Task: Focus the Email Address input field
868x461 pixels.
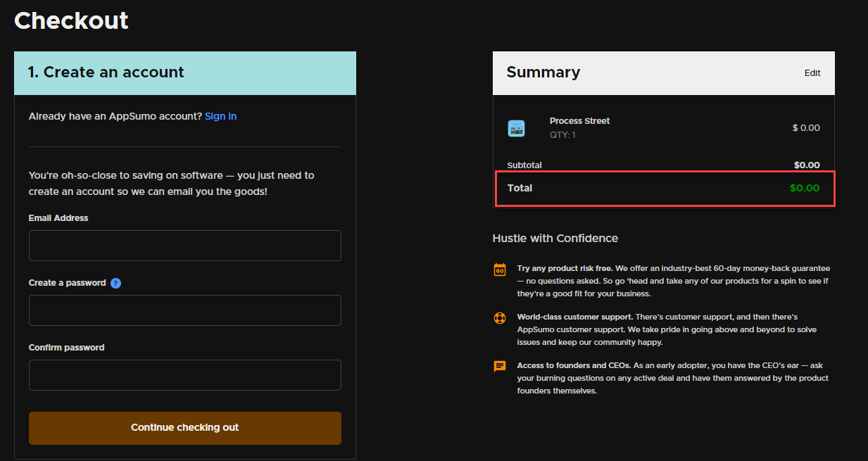Action: pyautogui.click(x=184, y=246)
